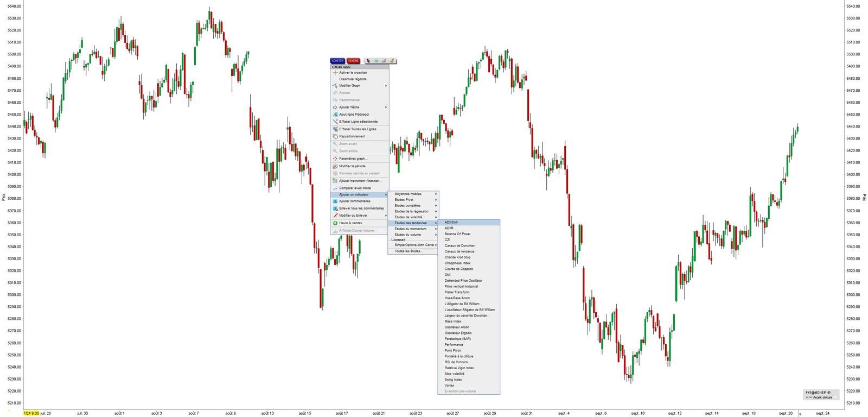Select Choppiness Index
This screenshot has height=417, width=868.
tap(469, 263)
